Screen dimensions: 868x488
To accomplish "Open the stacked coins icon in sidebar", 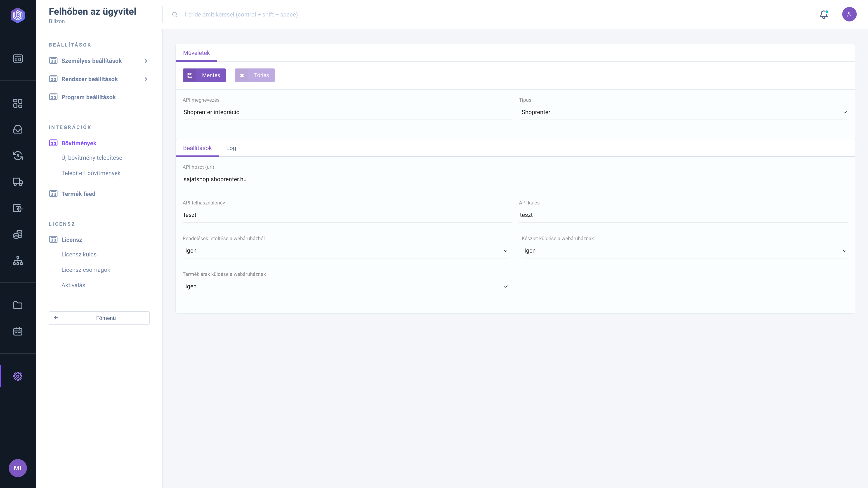I will [x=18, y=235].
